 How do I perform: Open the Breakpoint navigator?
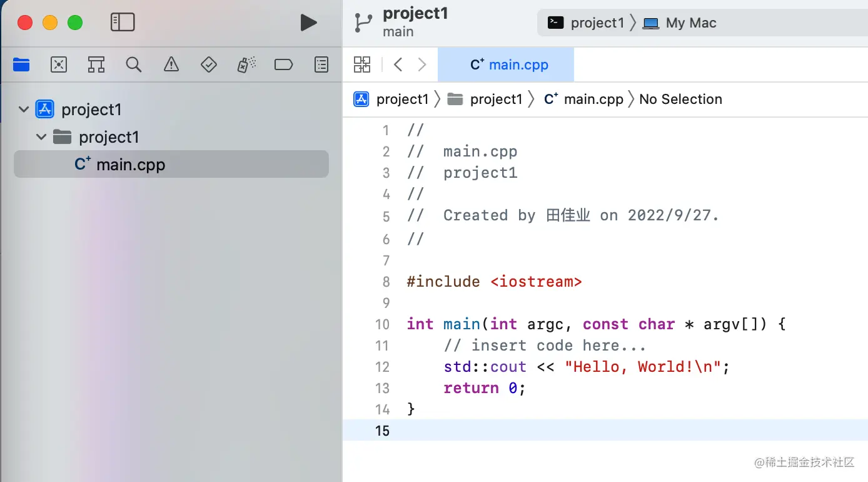(x=284, y=64)
